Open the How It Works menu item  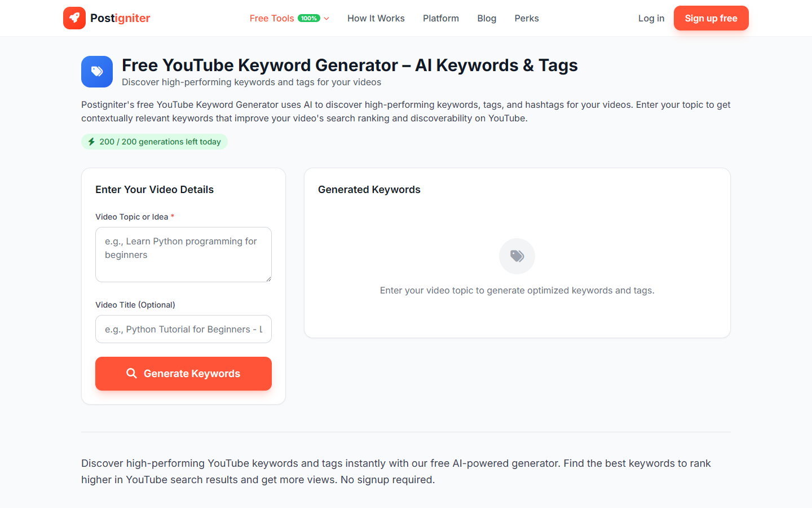pyautogui.click(x=376, y=18)
